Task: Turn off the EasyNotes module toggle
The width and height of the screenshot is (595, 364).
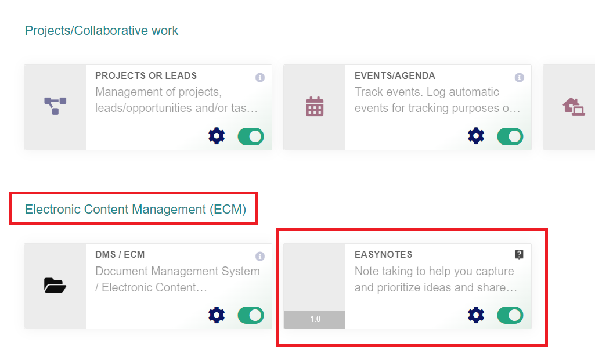Action: 510,315
